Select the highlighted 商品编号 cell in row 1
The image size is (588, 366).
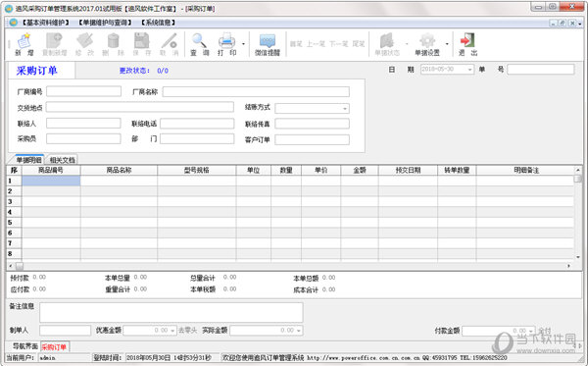tap(51, 181)
